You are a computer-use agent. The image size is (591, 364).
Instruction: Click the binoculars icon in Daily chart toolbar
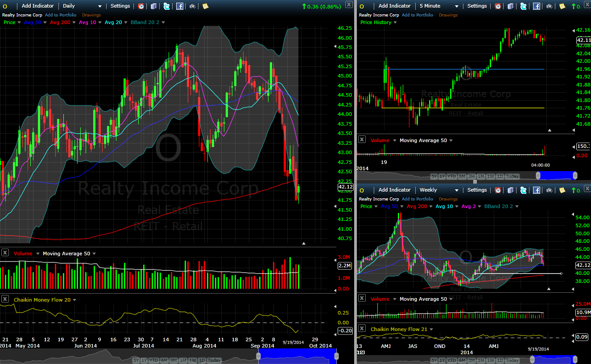192,6
